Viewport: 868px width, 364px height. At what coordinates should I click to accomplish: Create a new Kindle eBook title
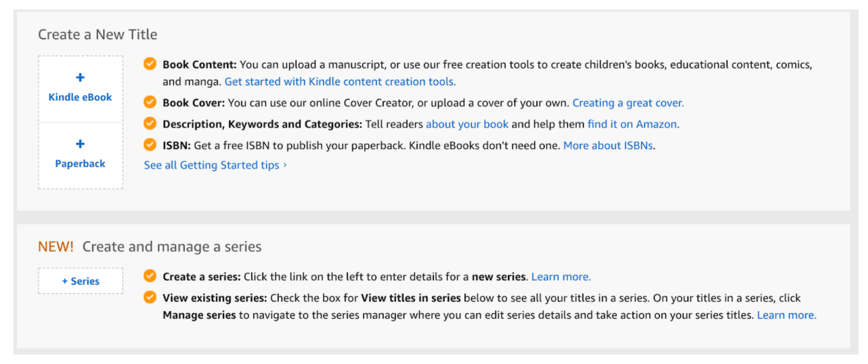tap(81, 89)
